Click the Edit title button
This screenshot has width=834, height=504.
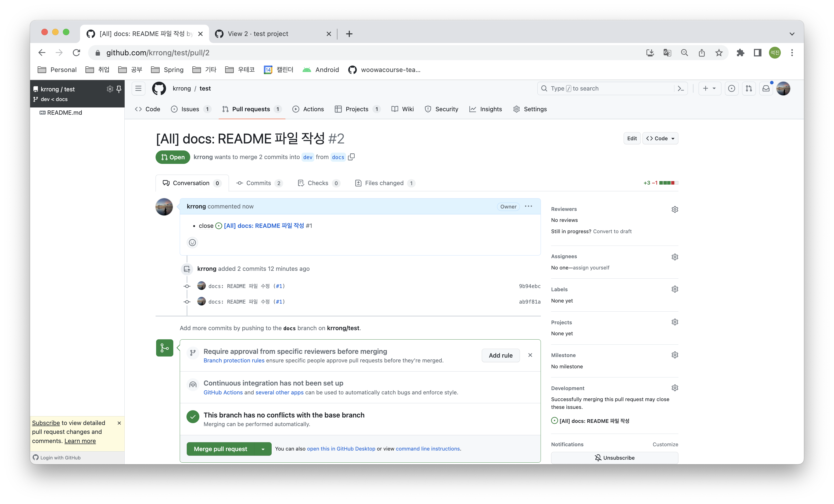[x=632, y=138]
